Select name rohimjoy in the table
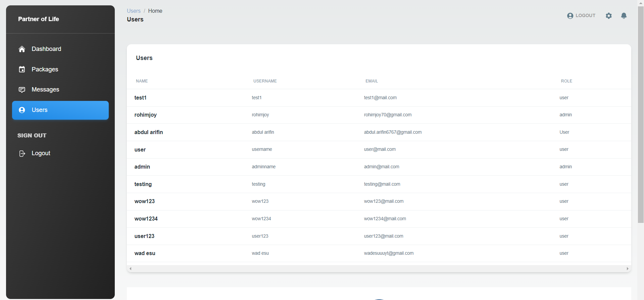The width and height of the screenshot is (644, 300). tap(145, 115)
